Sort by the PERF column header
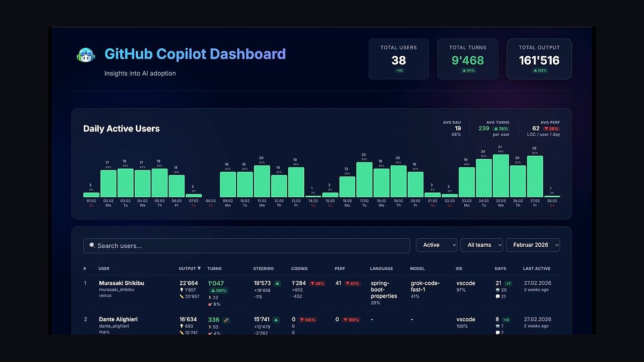 click(x=340, y=269)
